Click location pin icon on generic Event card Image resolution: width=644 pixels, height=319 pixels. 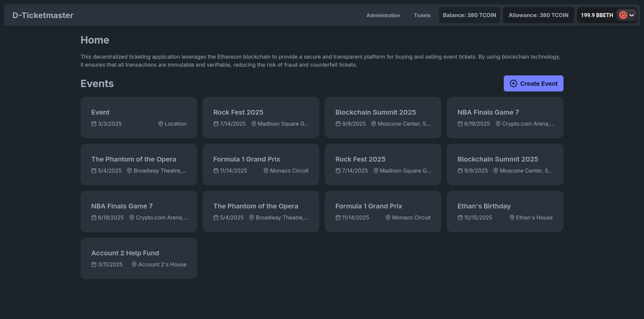coord(160,124)
